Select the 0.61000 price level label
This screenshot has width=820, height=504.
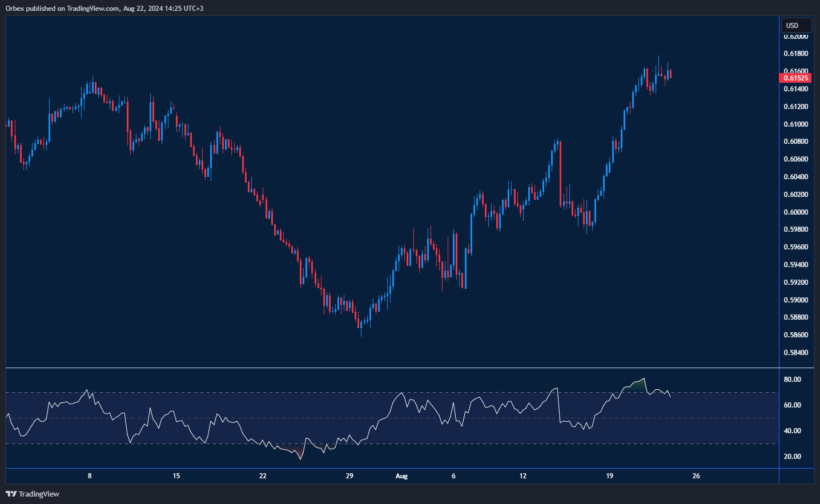click(796, 124)
